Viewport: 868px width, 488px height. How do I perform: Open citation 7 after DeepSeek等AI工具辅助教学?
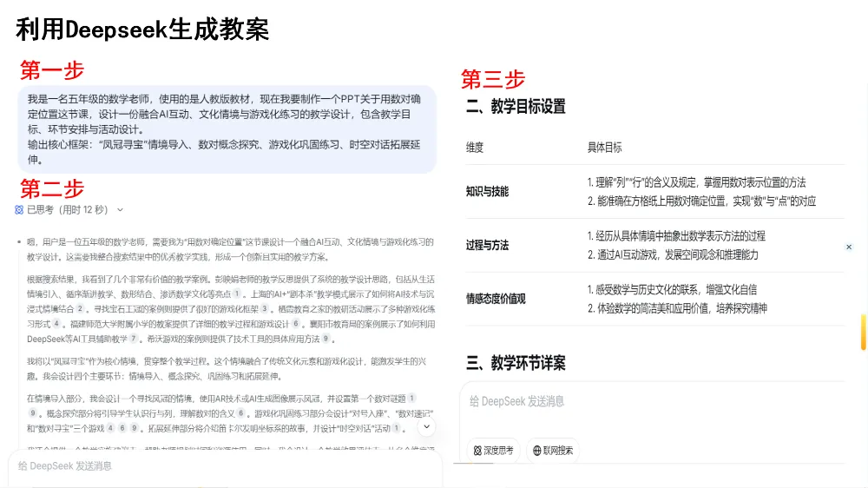(x=133, y=339)
